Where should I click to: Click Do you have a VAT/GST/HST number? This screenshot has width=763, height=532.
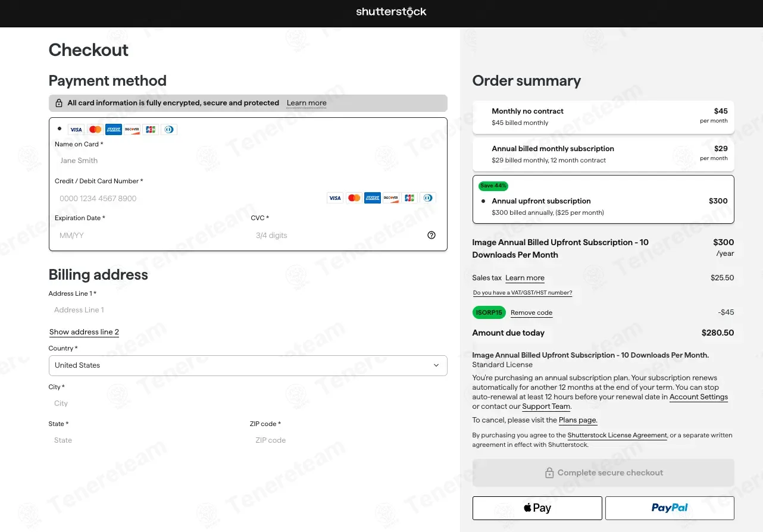tap(523, 293)
